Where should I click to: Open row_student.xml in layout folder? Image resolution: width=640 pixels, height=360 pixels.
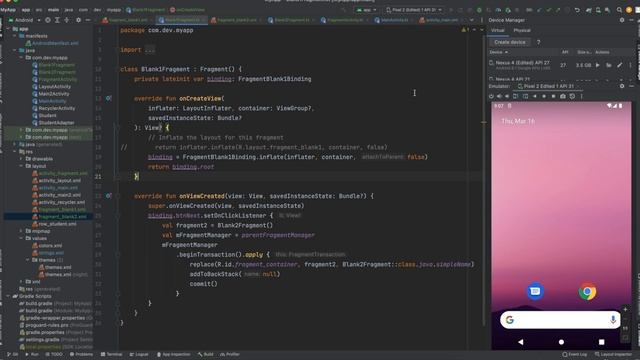tap(54, 224)
